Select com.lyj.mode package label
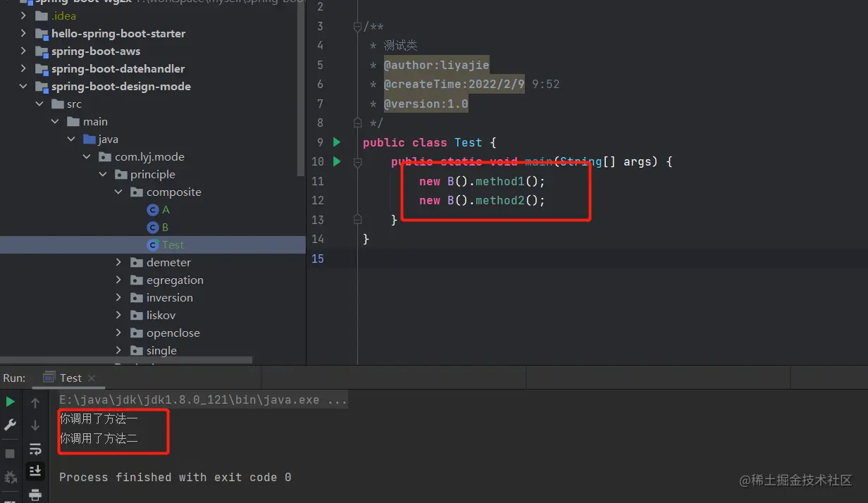The image size is (868, 503). coord(149,157)
